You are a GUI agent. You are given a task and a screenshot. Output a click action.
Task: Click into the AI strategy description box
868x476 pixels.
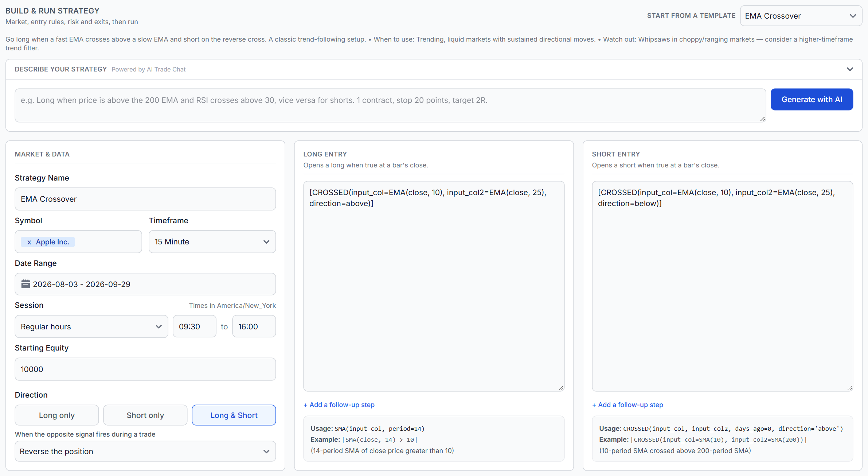[x=390, y=105]
